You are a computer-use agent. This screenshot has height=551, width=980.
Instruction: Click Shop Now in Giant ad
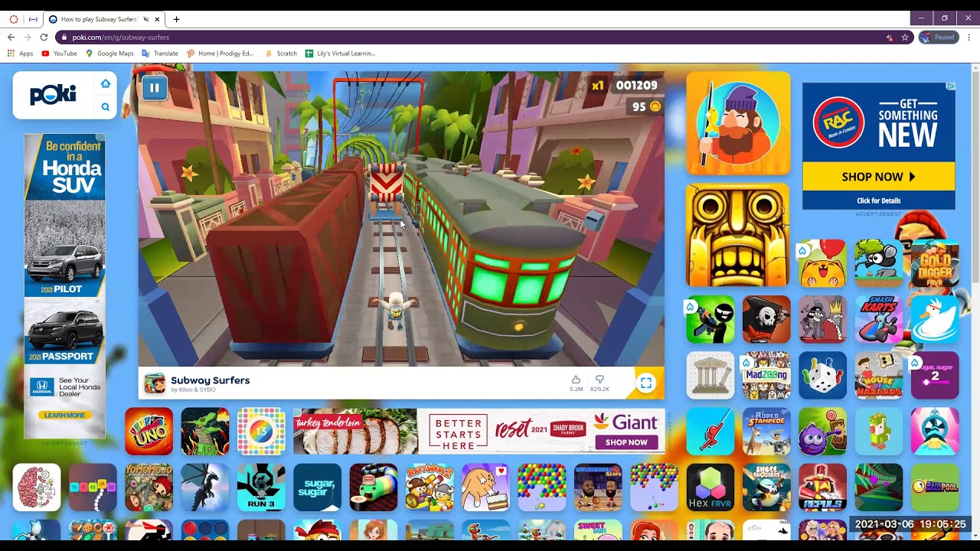(x=626, y=442)
